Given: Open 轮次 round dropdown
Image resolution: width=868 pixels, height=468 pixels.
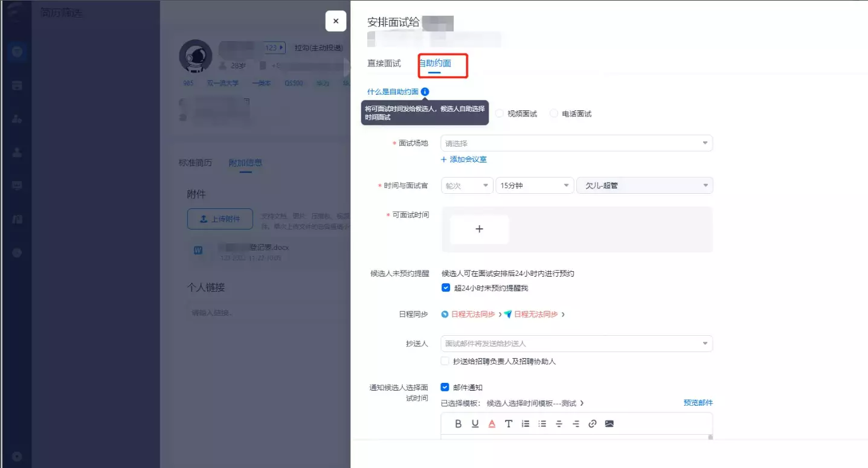Looking at the screenshot, I should pos(467,185).
